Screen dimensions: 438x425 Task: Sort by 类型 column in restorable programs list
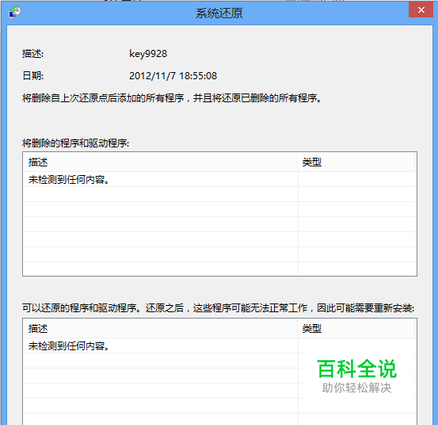coord(356,329)
